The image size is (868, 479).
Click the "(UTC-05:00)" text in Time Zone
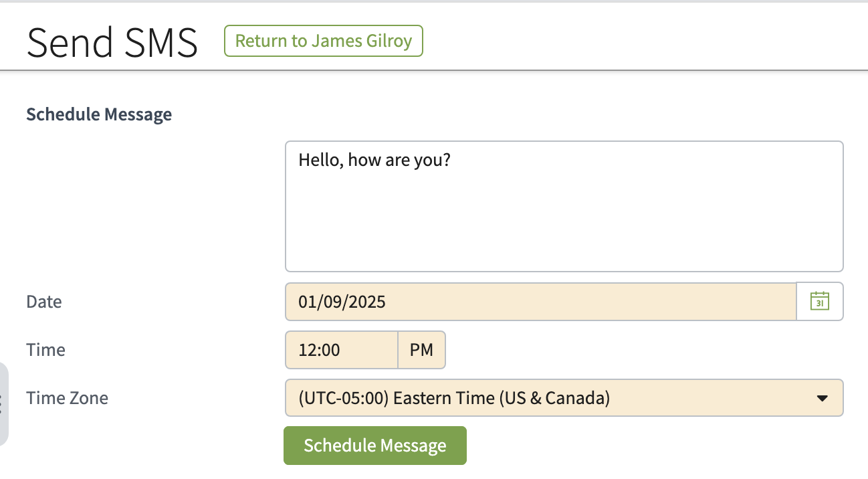[x=344, y=398]
